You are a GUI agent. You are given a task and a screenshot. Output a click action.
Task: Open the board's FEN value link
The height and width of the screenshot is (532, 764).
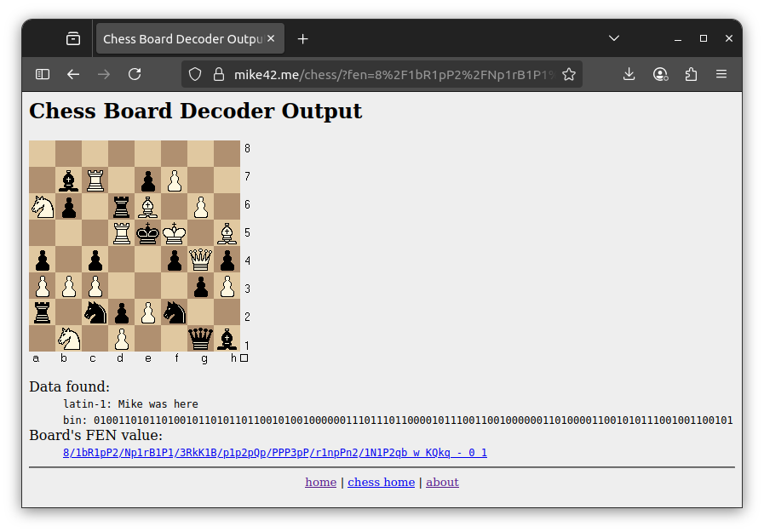coord(274,453)
